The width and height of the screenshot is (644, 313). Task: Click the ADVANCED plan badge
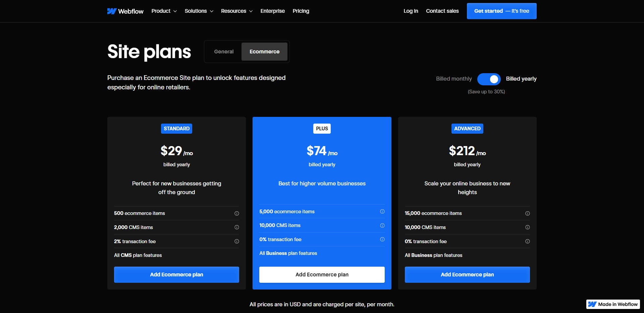pyautogui.click(x=467, y=129)
